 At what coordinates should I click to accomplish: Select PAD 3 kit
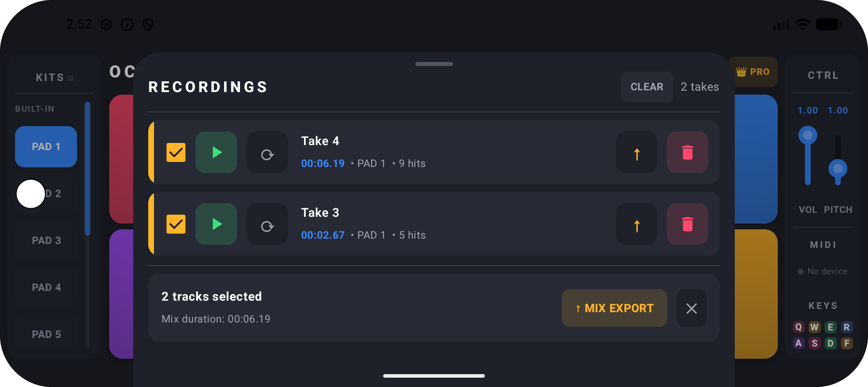pos(46,240)
